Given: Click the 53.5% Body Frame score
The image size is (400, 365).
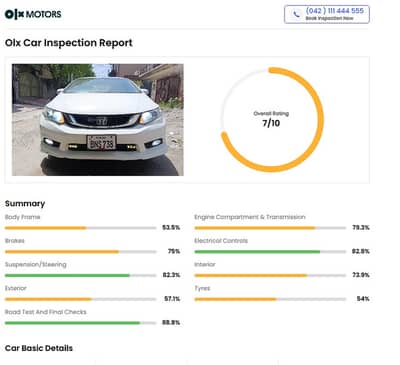Looking at the screenshot, I should [x=171, y=227].
